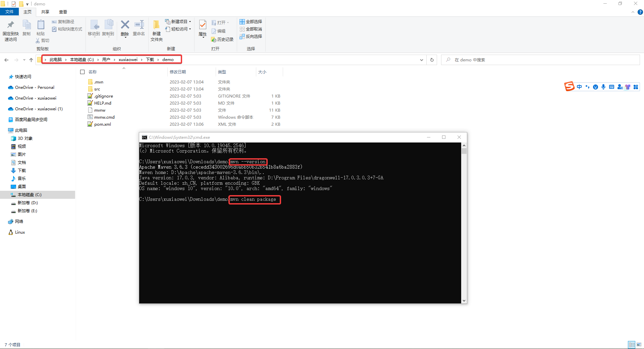Switch to the Share (共享) ribbon tab
This screenshot has height=349, width=644.
pos(45,12)
